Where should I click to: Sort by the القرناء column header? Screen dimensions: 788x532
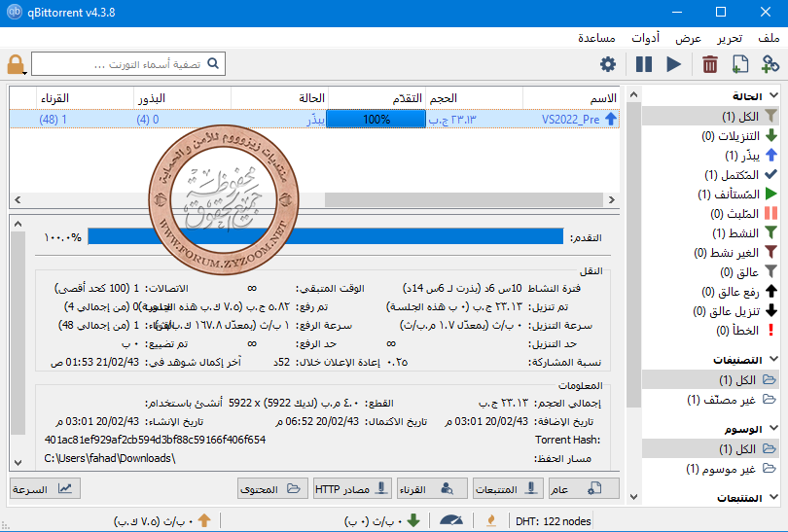point(86,98)
